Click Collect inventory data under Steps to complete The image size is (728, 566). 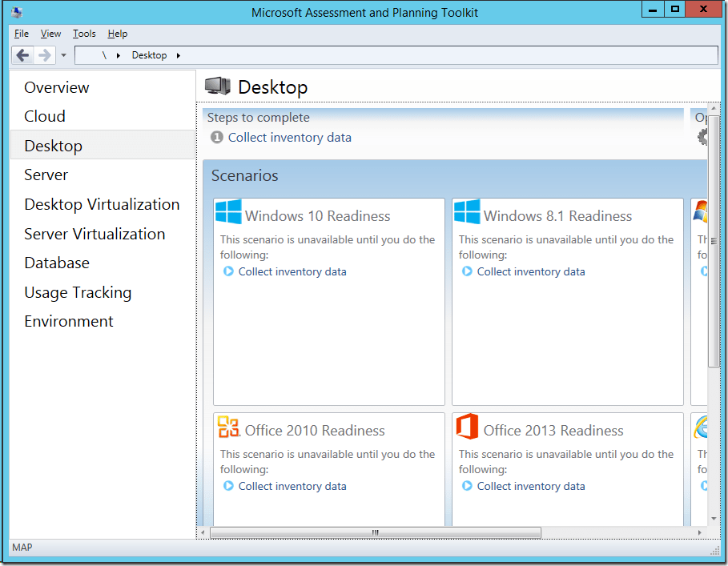pos(289,137)
